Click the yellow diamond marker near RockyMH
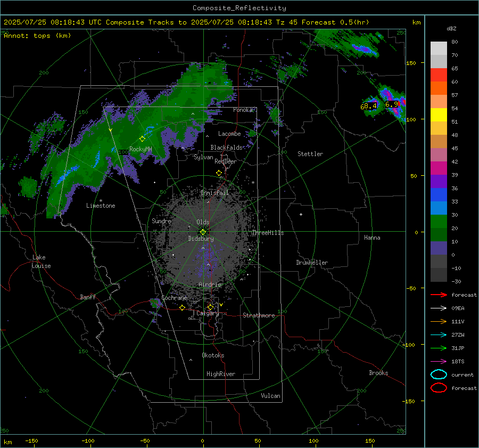Screen dimensions: 479x448 [142, 139]
